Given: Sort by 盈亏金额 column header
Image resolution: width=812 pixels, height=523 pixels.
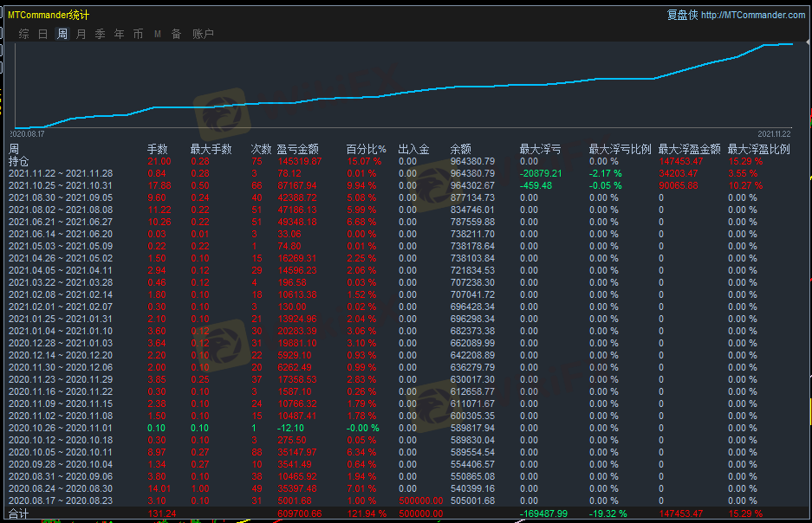Looking at the screenshot, I should pyautogui.click(x=297, y=149).
